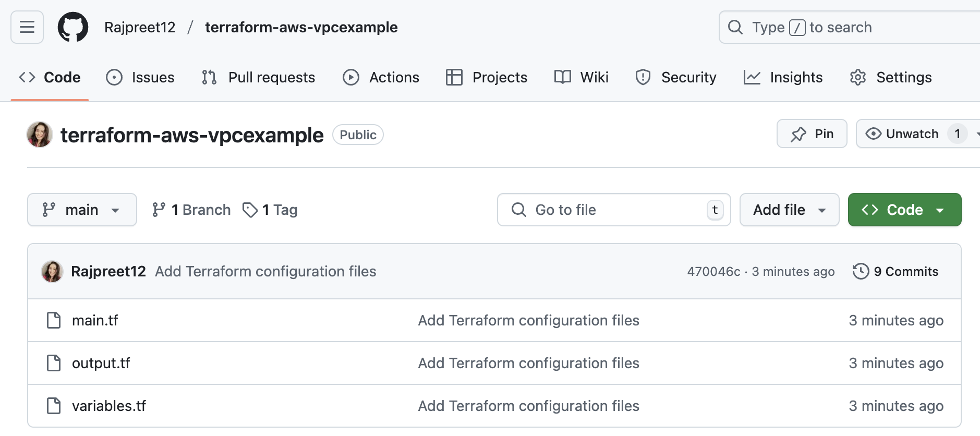Open commit hash 470046c

713,271
